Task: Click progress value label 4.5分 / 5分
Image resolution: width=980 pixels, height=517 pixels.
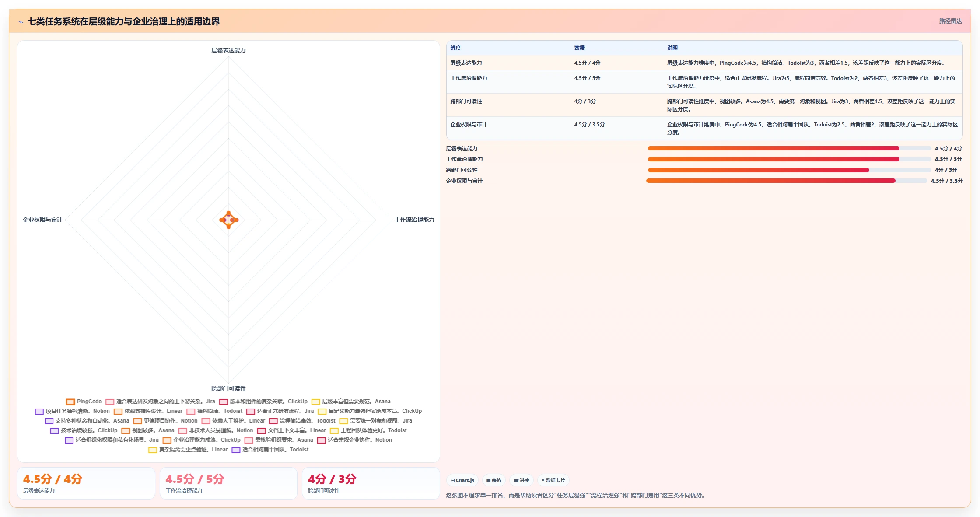Action: [x=948, y=159]
